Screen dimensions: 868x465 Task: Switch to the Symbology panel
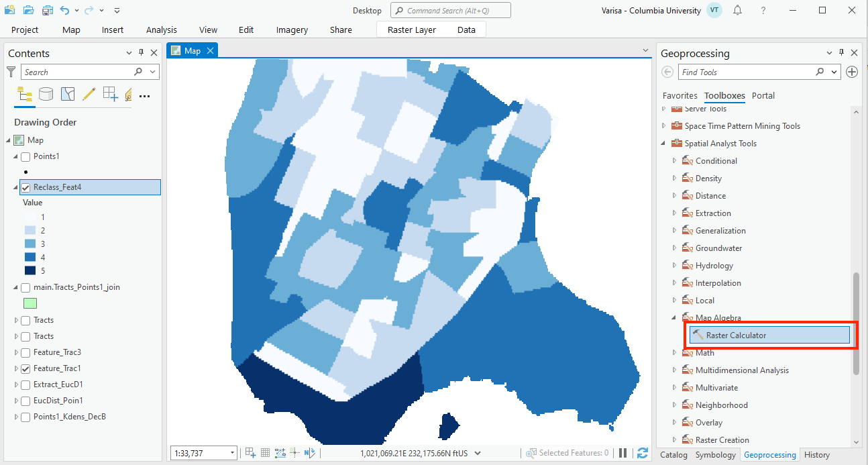[715, 454]
